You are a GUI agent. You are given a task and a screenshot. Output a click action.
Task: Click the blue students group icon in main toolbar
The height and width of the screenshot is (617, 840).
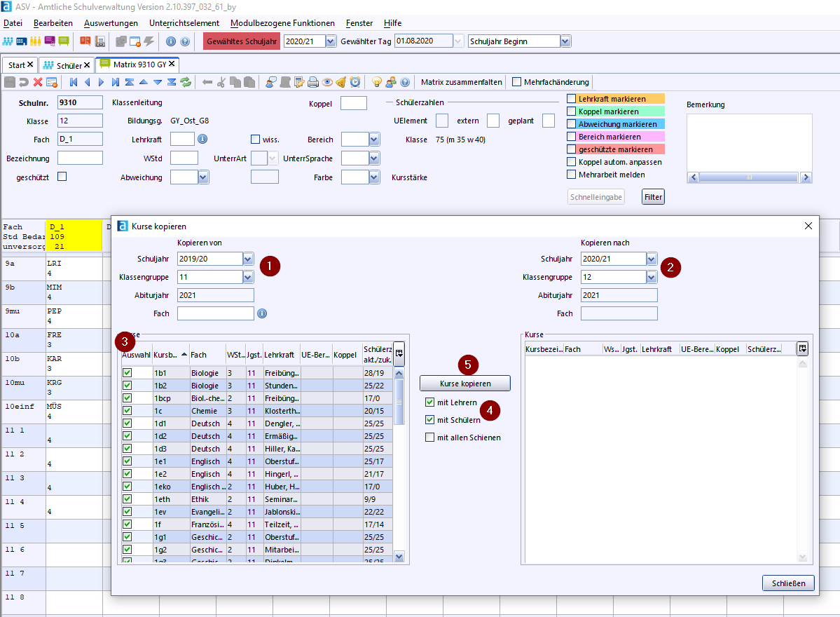click(x=8, y=41)
